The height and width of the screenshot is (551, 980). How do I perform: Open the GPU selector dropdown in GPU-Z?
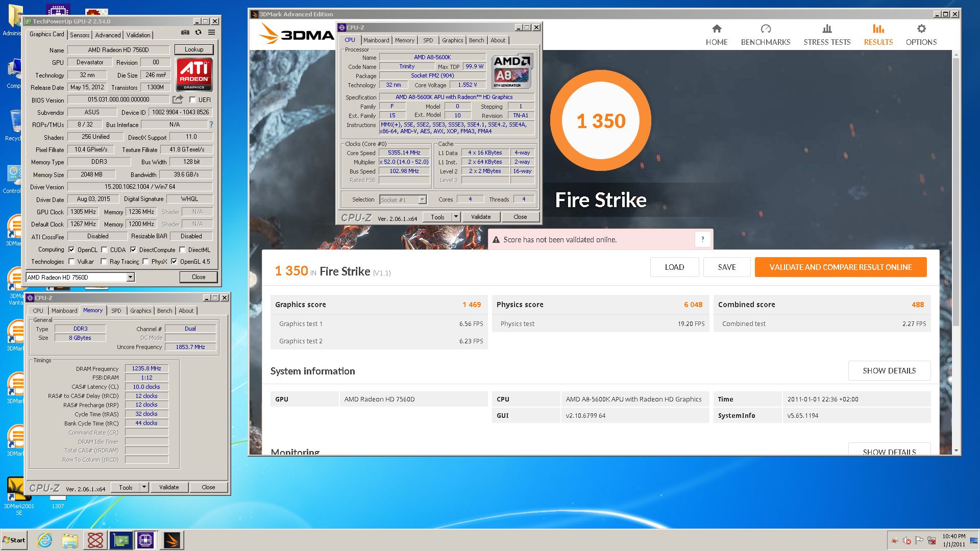[x=130, y=277]
